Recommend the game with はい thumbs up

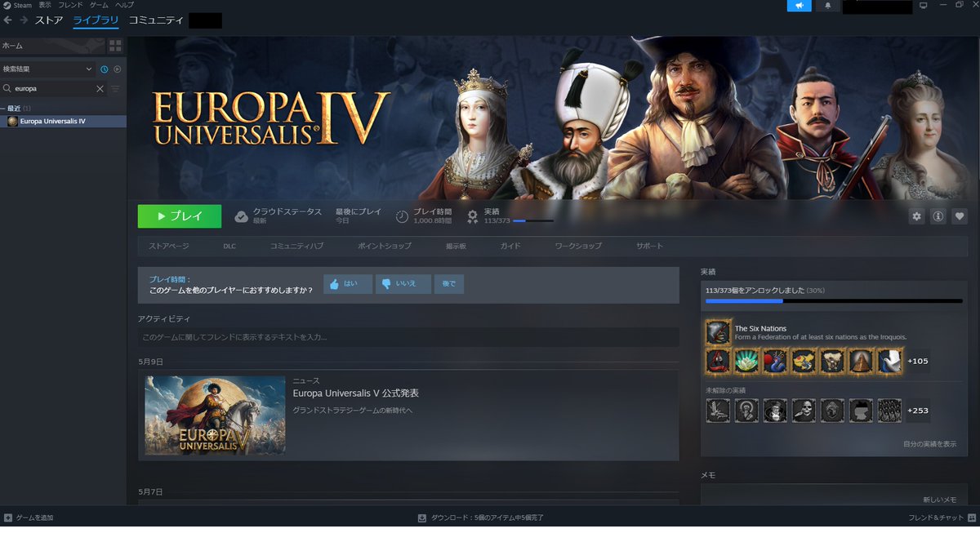coord(348,284)
